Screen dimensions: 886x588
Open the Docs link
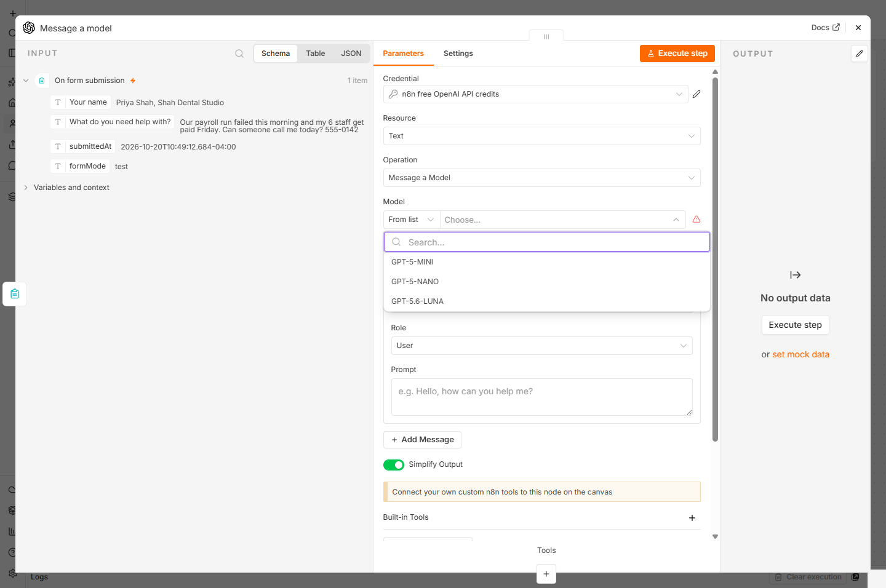tap(825, 28)
